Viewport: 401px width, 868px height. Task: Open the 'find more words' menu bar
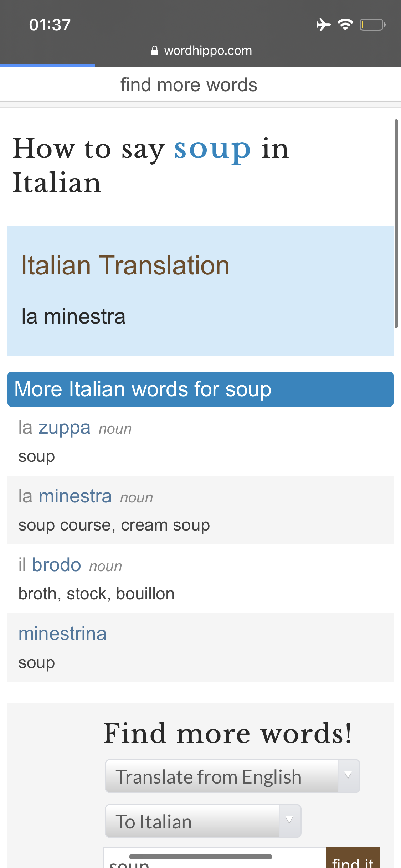pyautogui.click(x=189, y=85)
